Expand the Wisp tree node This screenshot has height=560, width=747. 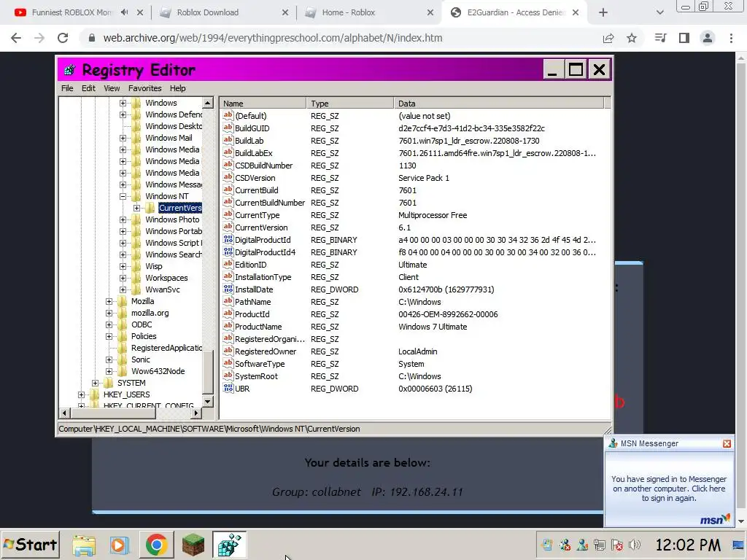pos(123,266)
